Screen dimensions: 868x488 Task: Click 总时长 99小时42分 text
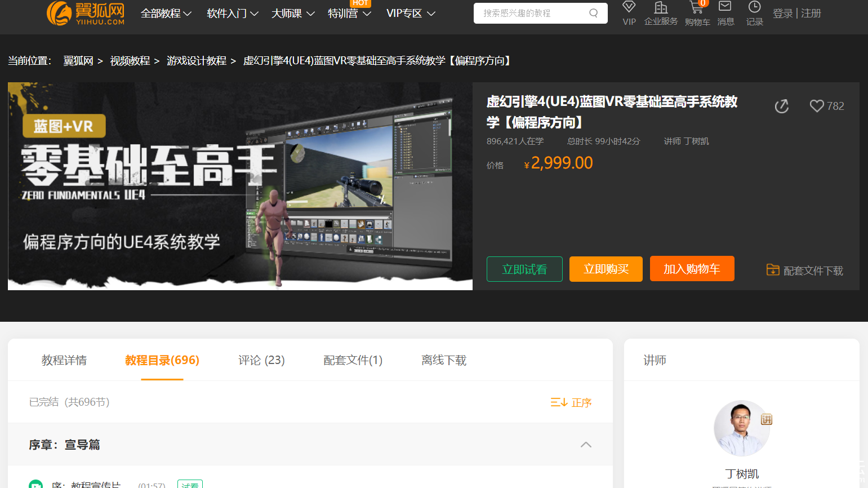tap(604, 141)
